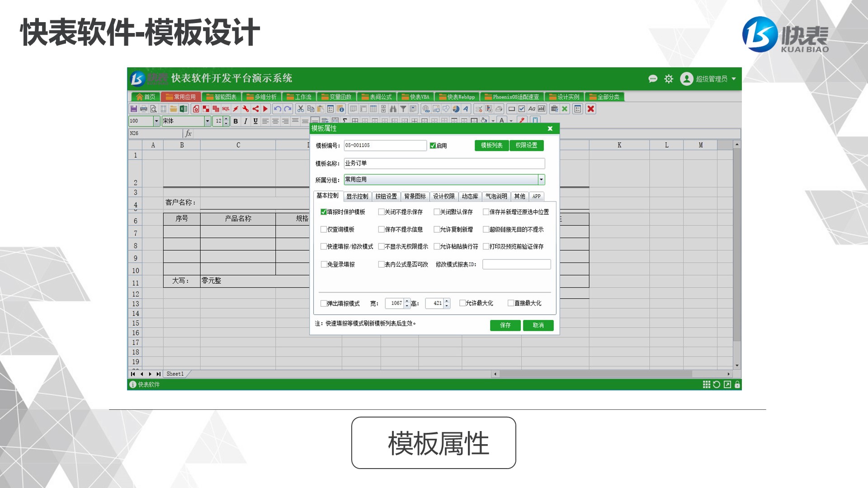Expand the 所属分组 dropdown arrow
The image size is (868, 488).
[x=541, y=180]
